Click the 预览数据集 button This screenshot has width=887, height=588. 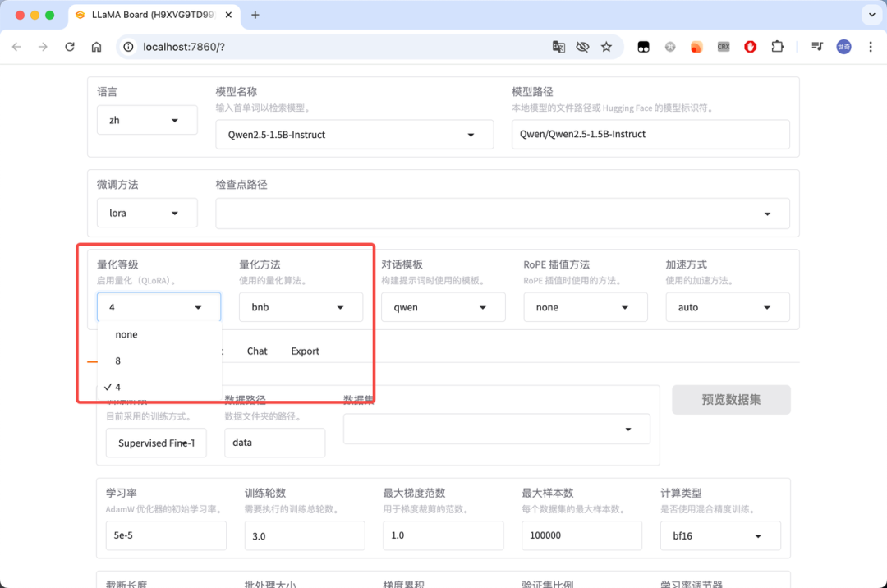click(x=731, y=400)
